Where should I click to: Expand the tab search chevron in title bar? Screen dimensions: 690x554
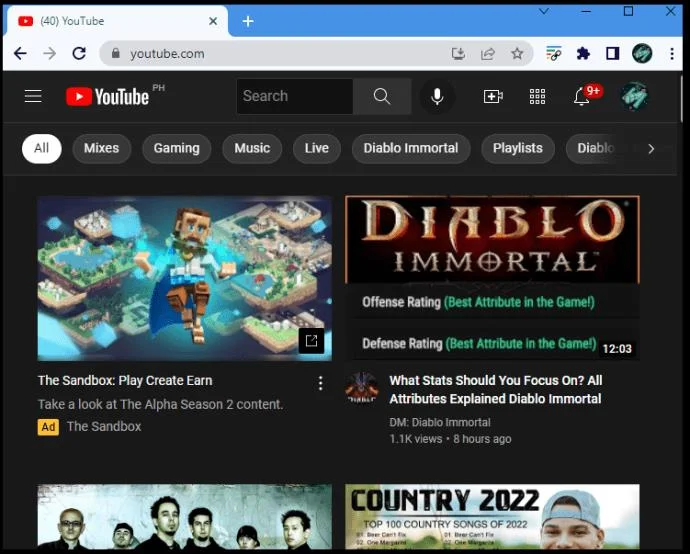(x=544, y=11)
